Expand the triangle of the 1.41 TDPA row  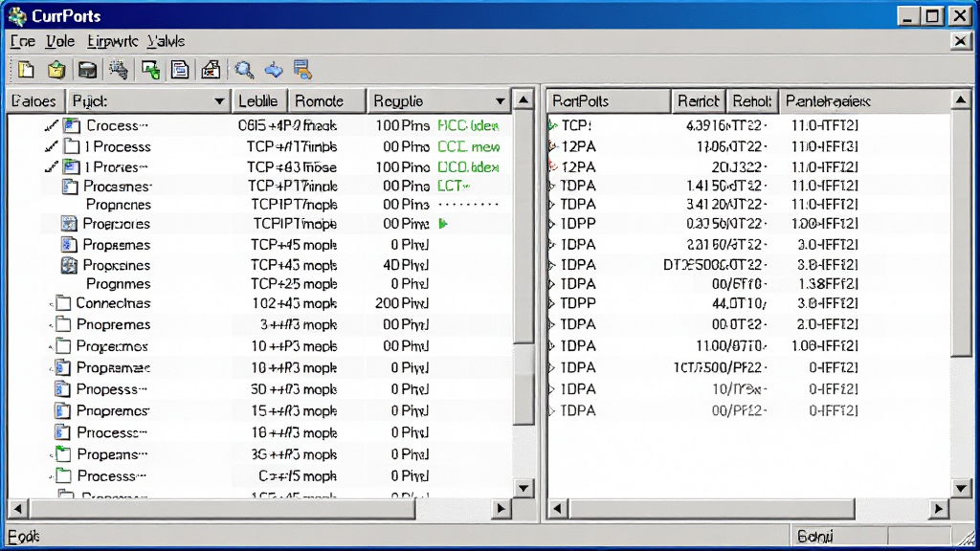click(x=551, y=187)
